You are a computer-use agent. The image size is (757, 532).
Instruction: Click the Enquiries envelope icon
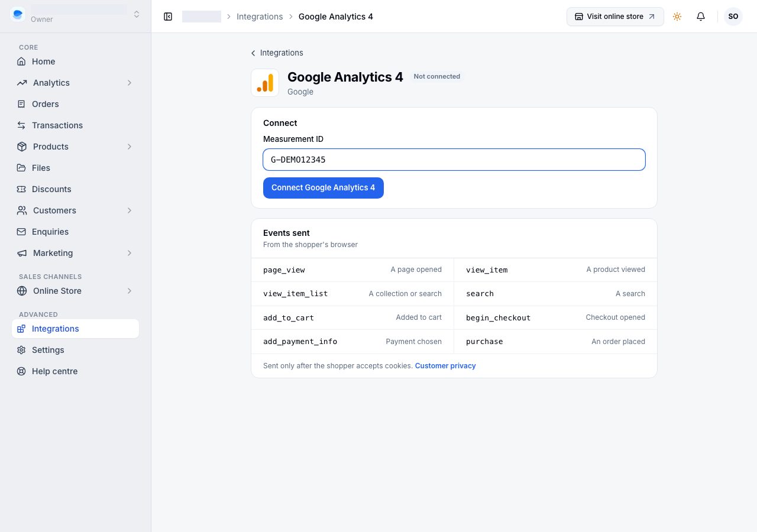tap(21, 232)
